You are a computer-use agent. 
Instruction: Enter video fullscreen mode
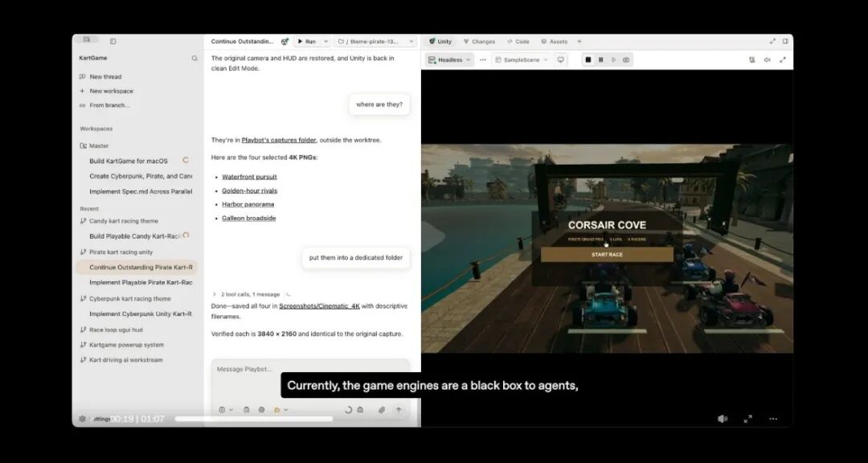748,420
